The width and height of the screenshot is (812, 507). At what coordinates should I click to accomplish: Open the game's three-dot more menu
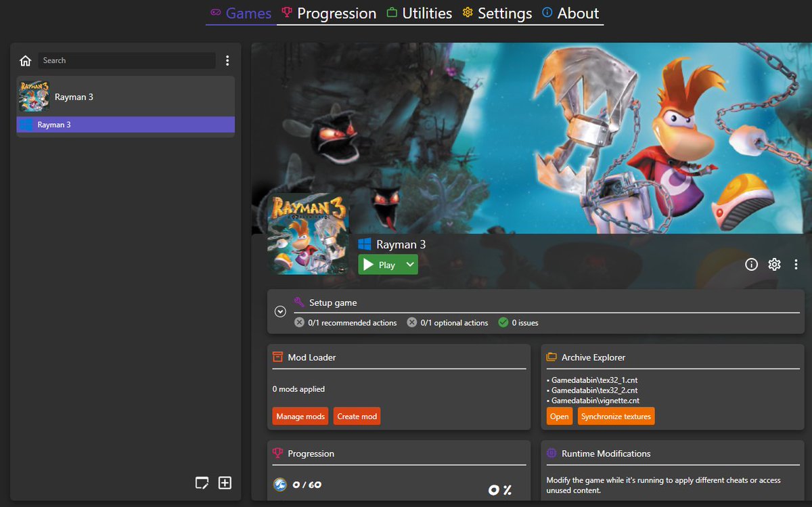796,264
